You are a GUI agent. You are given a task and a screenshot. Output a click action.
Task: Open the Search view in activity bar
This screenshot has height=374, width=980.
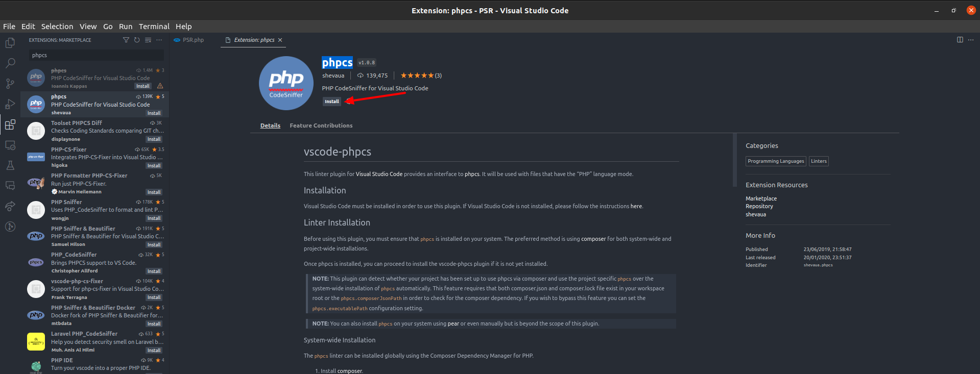coord(10,63)
